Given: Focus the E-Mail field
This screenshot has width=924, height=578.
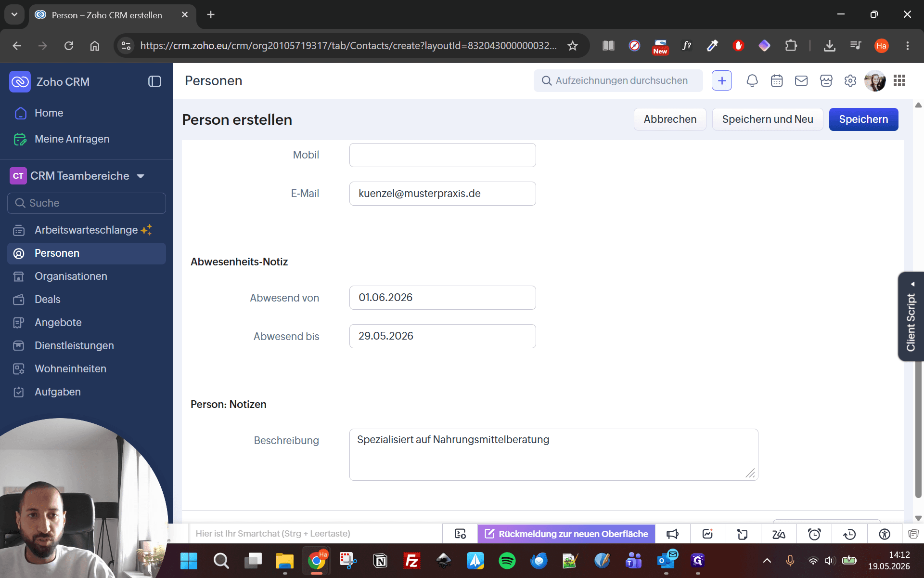Looking at the screenshot, I should (x=442, y=194).
